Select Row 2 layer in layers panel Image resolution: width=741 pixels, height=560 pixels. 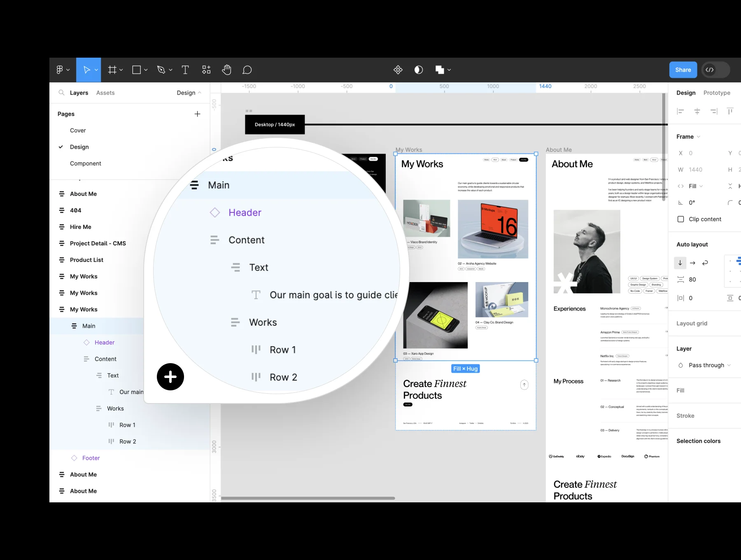tap(128, 441)
